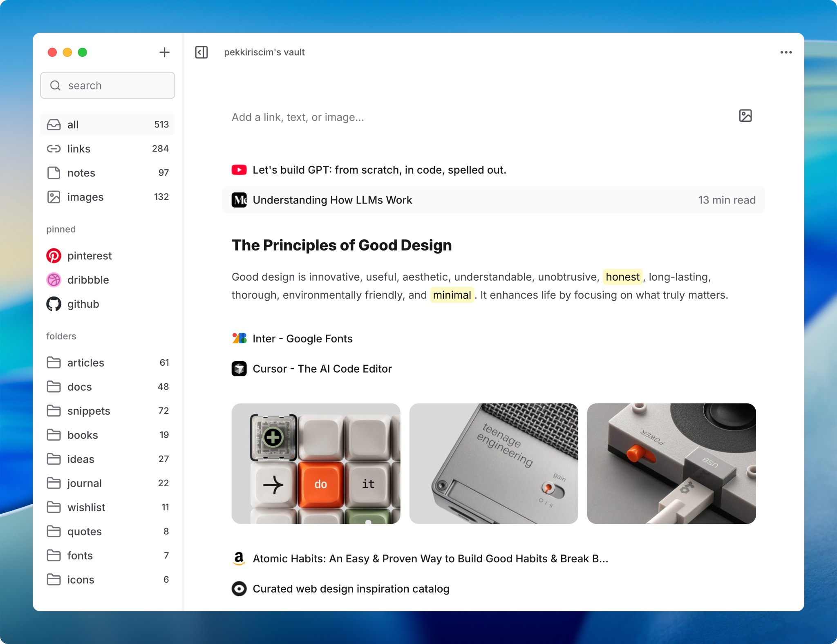Open Understanding How LLMs Work article
837x644 pixels.
332,200
